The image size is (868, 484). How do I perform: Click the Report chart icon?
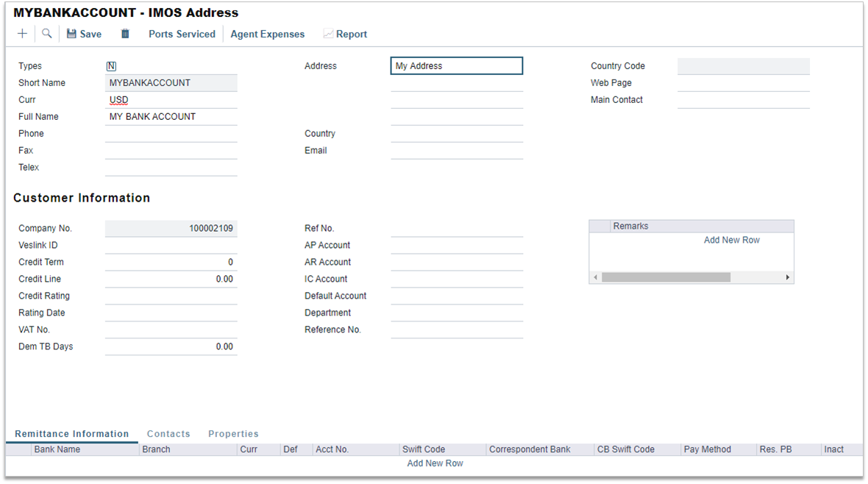click(328, 34)
